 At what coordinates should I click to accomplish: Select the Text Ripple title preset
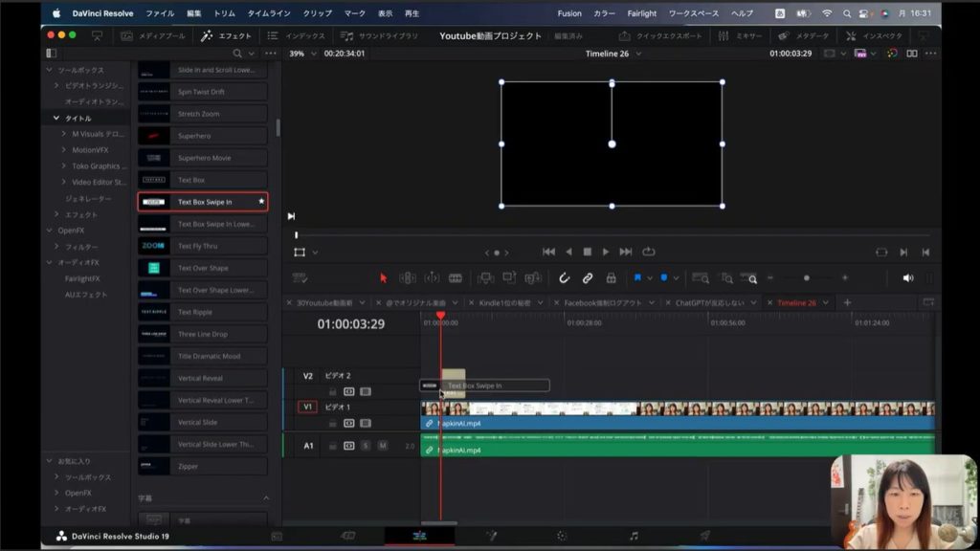click(194, 312)
